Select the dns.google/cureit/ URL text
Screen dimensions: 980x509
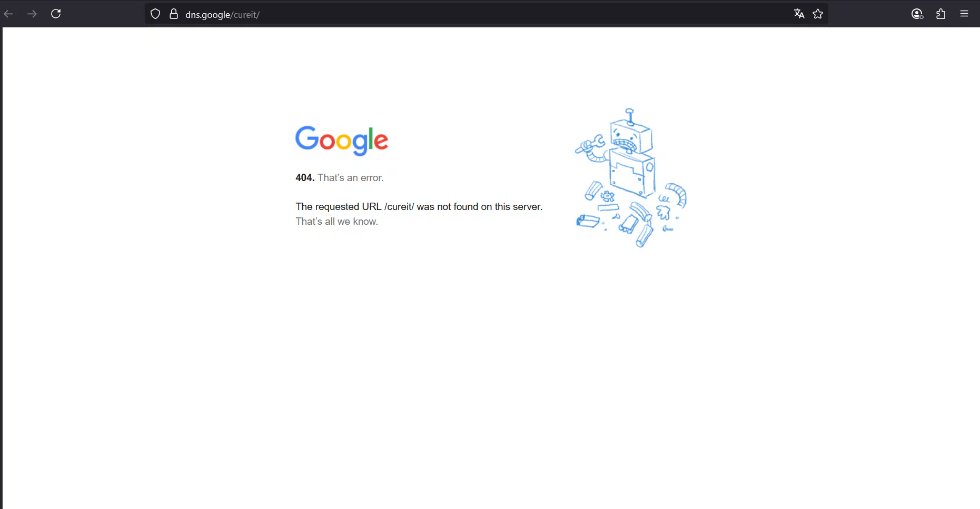(x=222, y=15)
